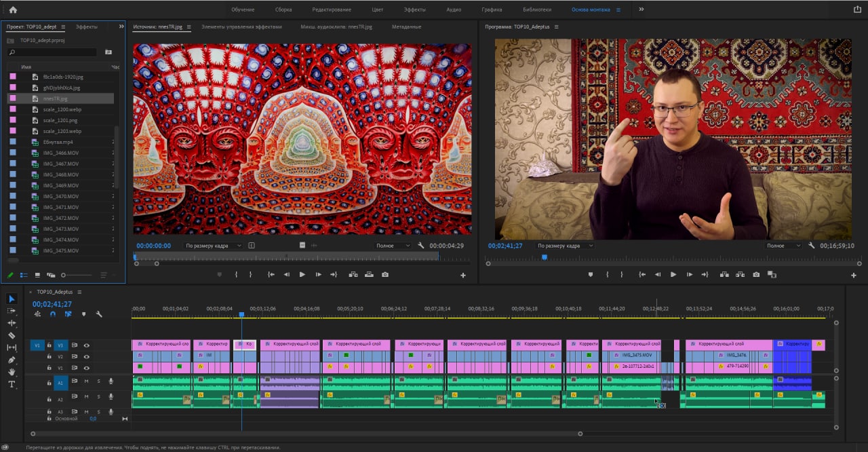Open TOP10_Adeptus timeline panel menu
Screen dimensions: 868x452
79,292
